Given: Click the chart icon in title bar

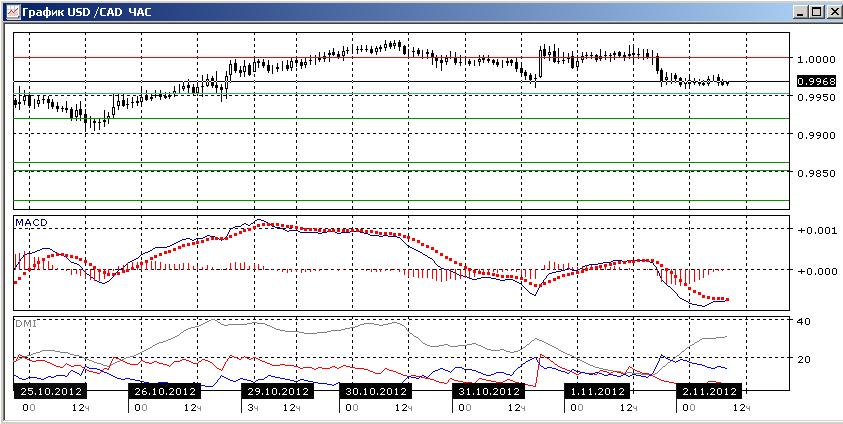Looking at the screenshot, I should [x=12, y=11].
